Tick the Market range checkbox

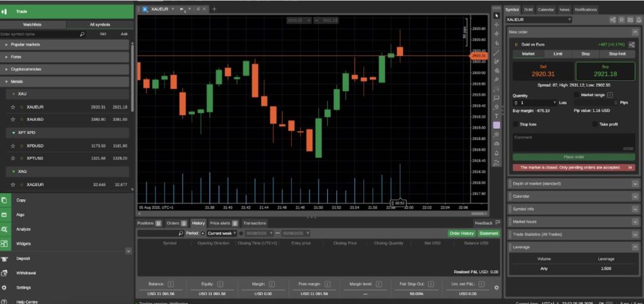[x=577, y=95]
